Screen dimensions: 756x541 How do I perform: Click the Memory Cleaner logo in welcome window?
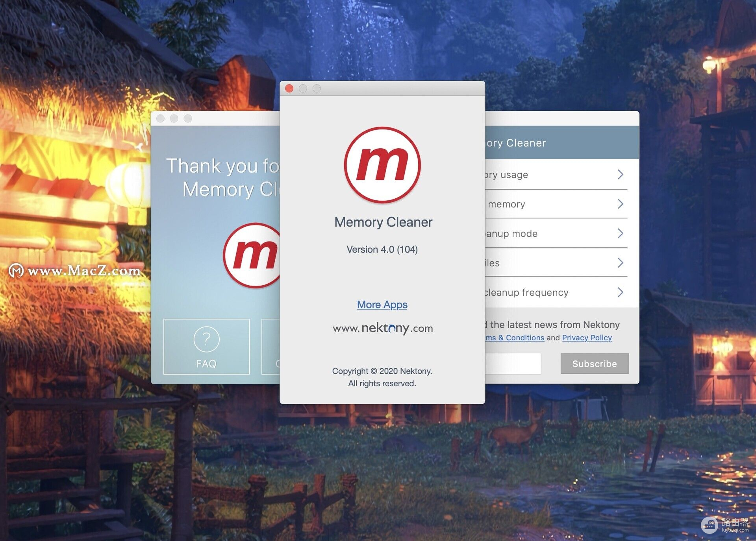pyautogui.click(x=252, y=255)
